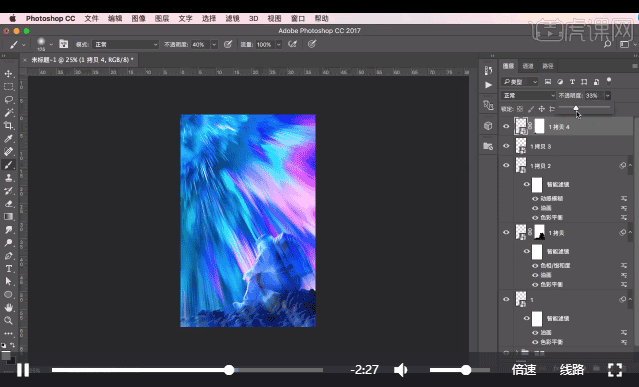Select the Zoom tool in toolbar

pos(8,321)
